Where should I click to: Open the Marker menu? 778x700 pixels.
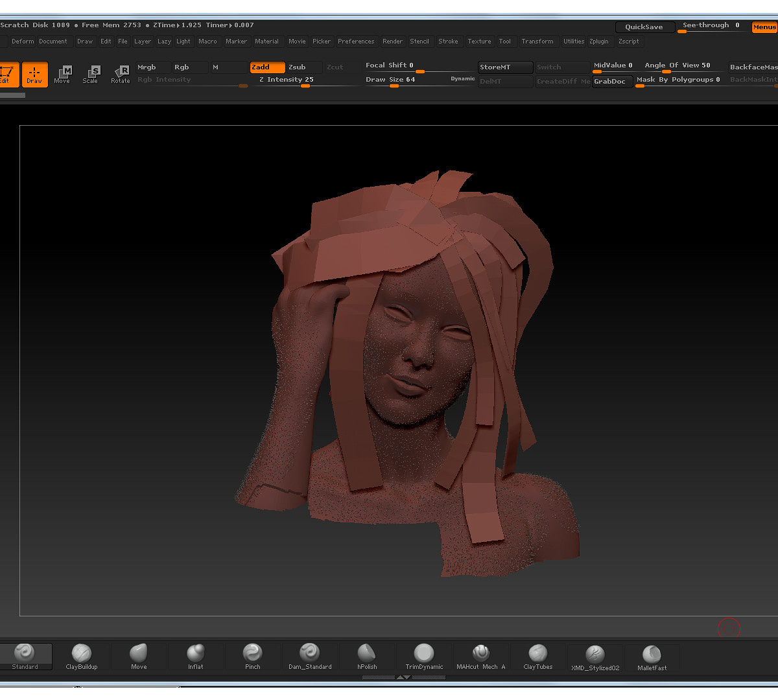click(237, 41)
